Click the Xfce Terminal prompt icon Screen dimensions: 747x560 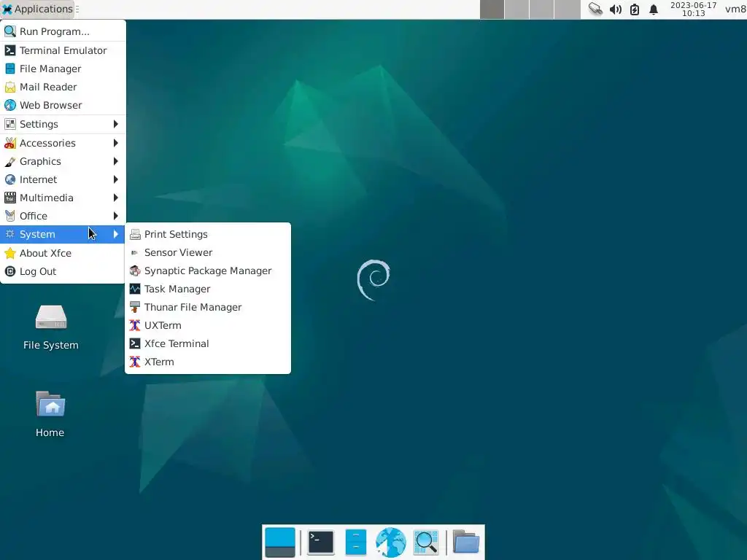[135, 343]
